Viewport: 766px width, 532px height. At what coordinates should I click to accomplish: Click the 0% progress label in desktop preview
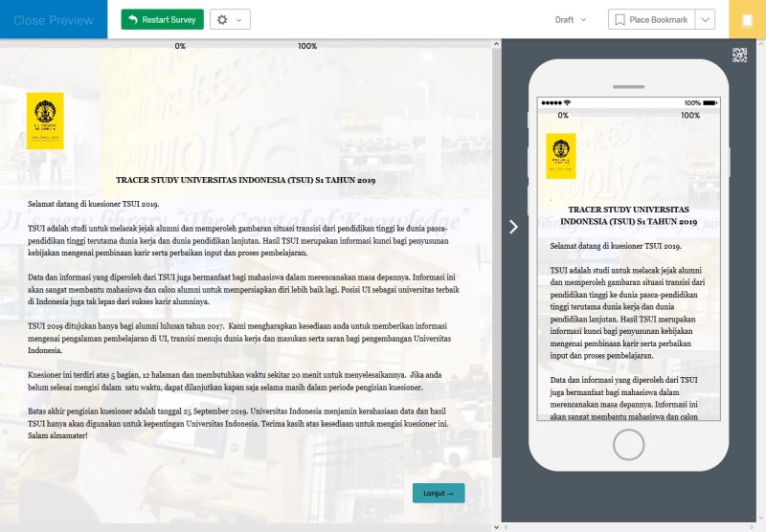(180, 46)
